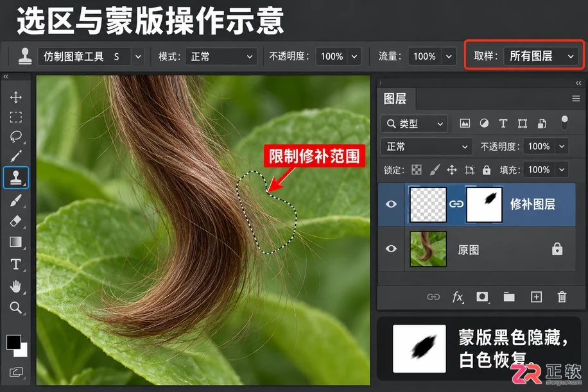The width and height of the screenshot is (588, 392).
Task: Filter layers by smart object icon
Action: [542, 123]
